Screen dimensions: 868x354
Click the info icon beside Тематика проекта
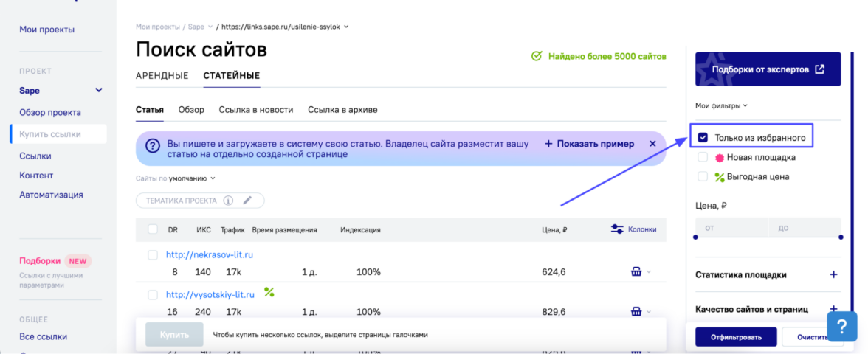coord(229,201)
